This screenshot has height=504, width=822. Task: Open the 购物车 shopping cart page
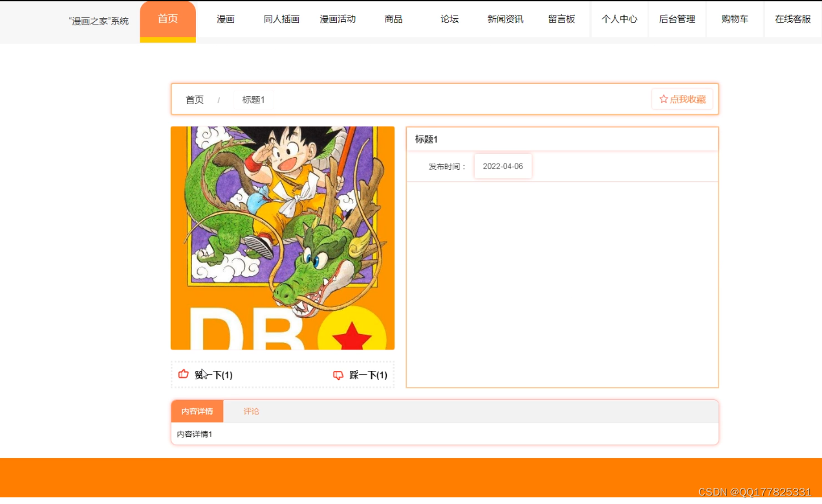click(735, 19)
